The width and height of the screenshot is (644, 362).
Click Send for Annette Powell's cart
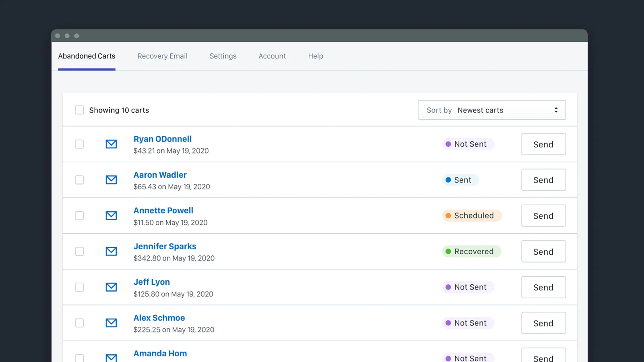[x=543, y=216]
